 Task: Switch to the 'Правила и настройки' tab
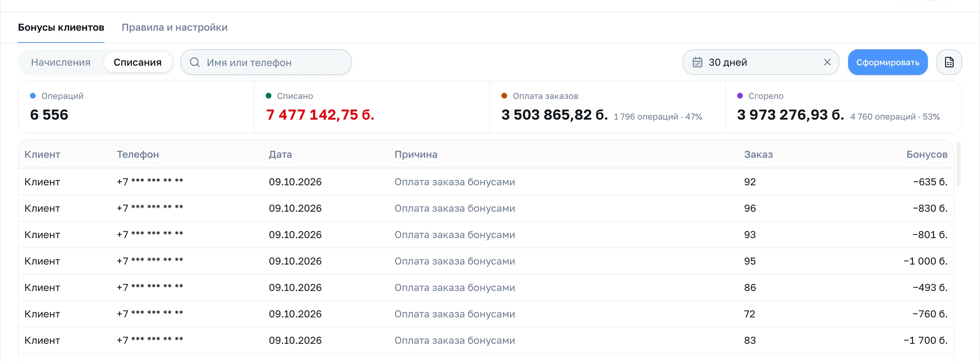click(x=174, y=27)
